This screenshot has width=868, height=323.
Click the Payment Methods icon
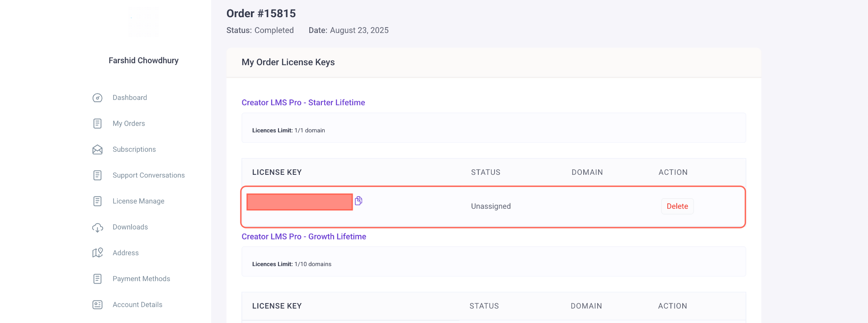tap(97, 279)
